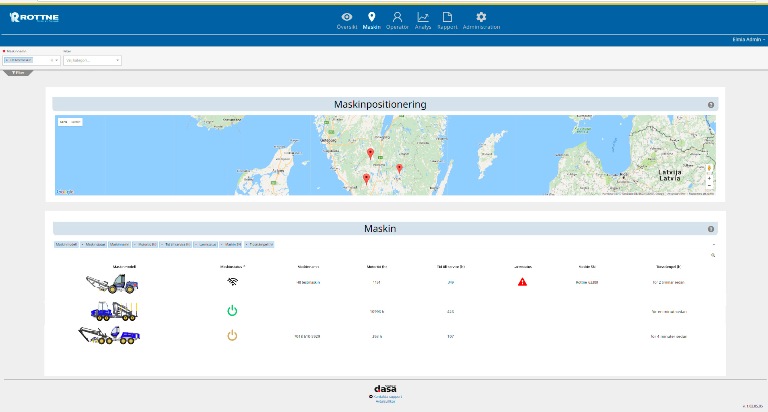
Task: Open the Översikt eye icon
Action: click(346, 17)
